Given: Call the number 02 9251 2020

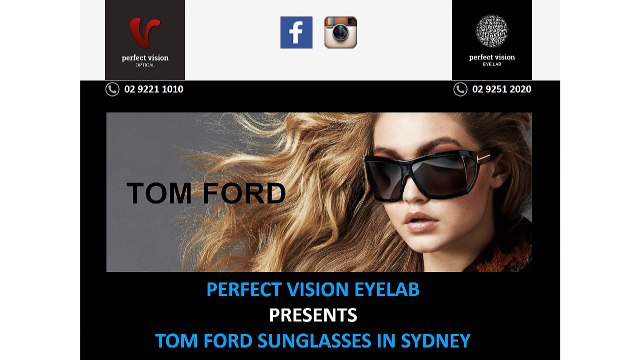Looking at the screenshot, I should point(502,89).
